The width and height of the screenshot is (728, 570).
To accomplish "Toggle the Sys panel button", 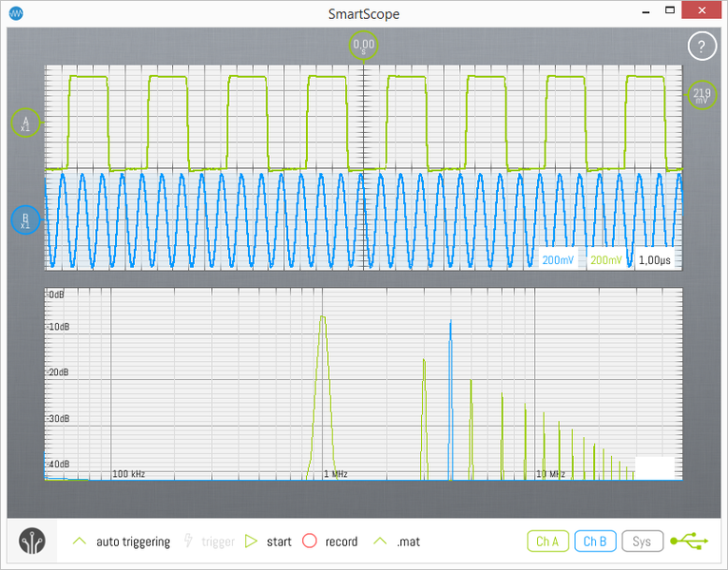I will (x=642, y=541).
